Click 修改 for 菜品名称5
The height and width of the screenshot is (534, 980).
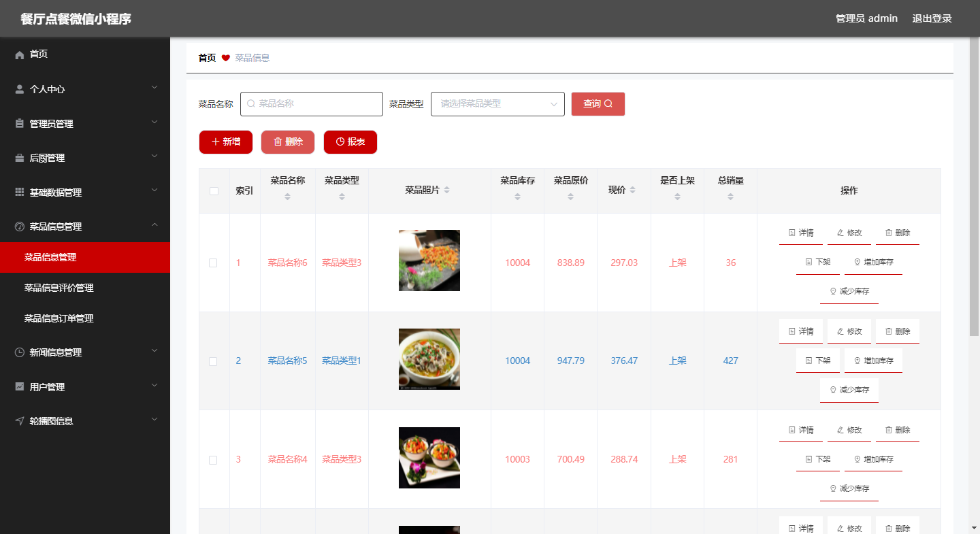(849, 331)
